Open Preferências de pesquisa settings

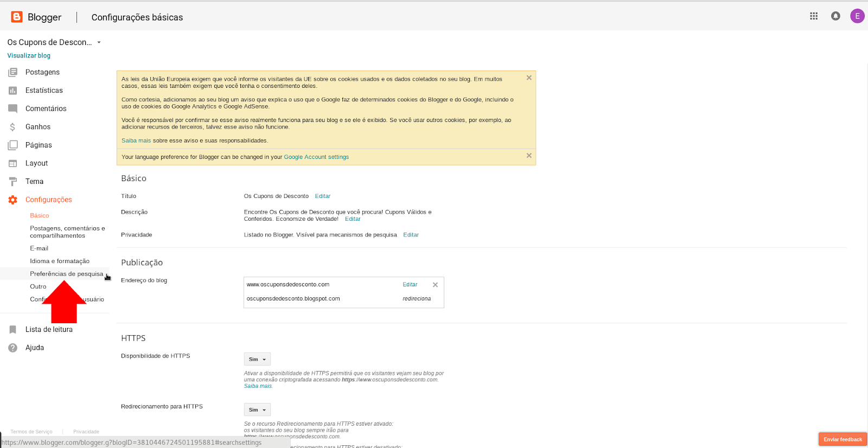(x=66, y=274)
